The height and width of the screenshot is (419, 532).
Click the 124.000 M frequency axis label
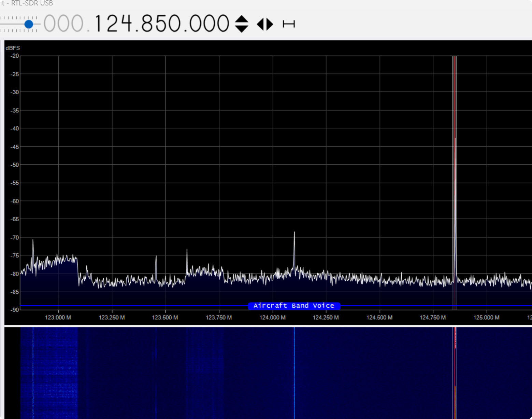pos(272,318)
